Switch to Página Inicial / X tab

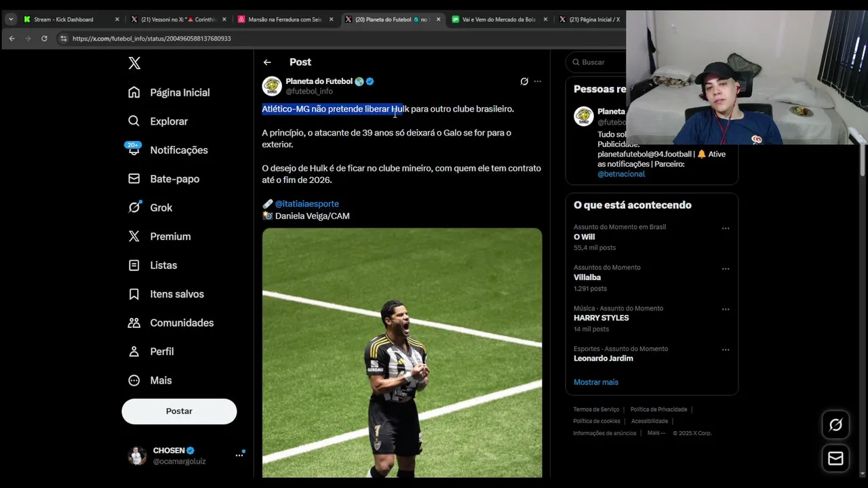(590, 20)
